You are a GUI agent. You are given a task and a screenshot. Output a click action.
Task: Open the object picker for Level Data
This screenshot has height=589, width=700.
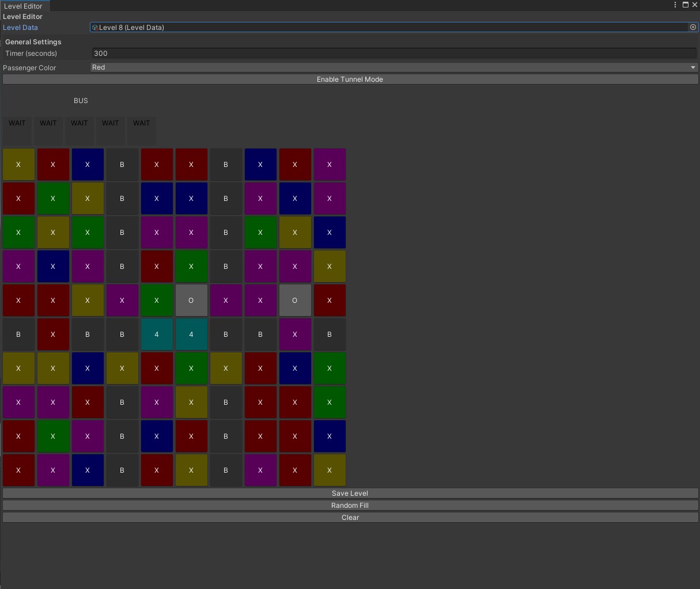(x=693, y=27)
